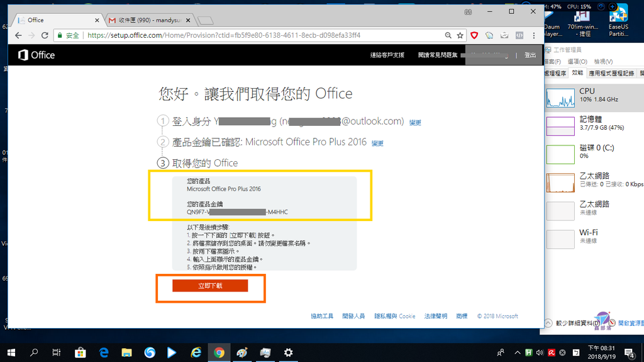The height and width of the screenshot is (362, 644).
Task: Select 磁碟 0 (C:) in Task Manager
Action: tap(594, 154)
